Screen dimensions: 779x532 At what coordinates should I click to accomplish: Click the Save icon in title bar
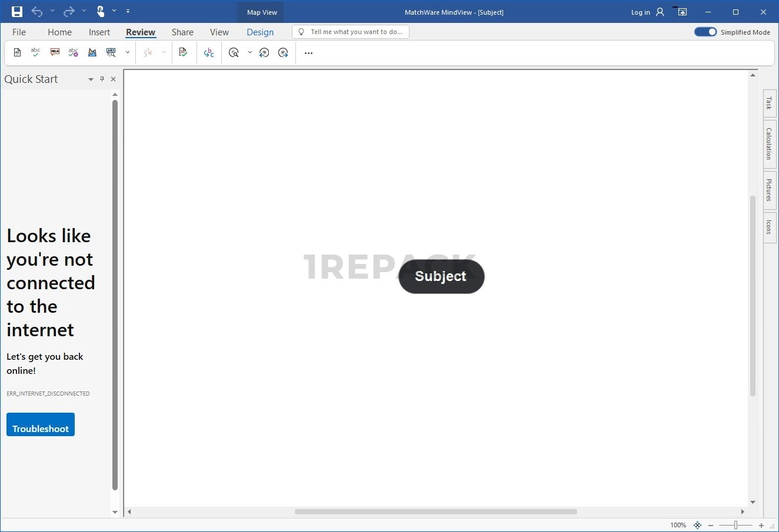17,12
